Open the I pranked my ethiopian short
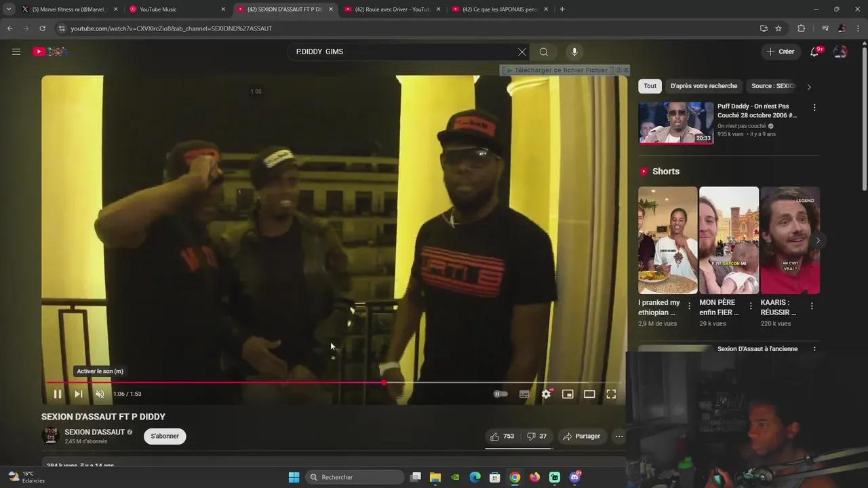 click(x=668, y=241)
